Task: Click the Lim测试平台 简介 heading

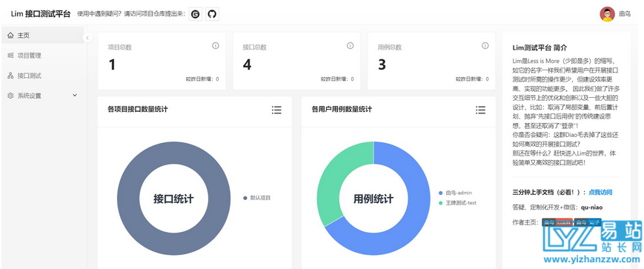Action: [x=540, y=47]
